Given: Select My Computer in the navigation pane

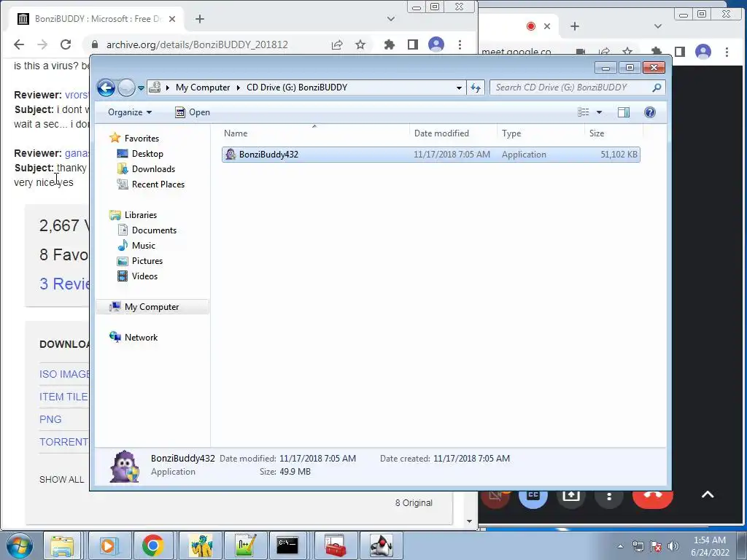Looking at the screenshot, I should coord(152,307).
